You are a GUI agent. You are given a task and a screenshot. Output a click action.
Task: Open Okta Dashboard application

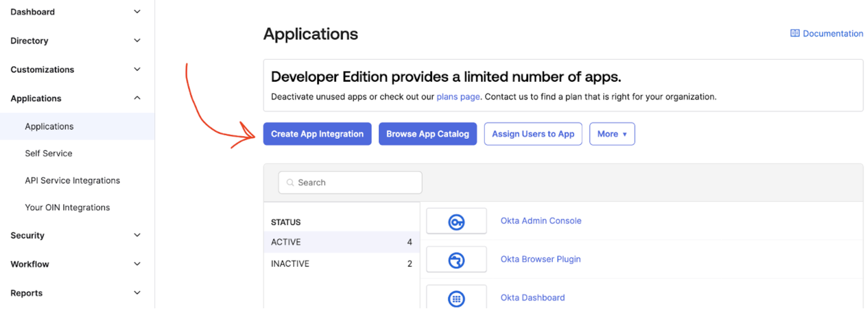pyautogui.click(x=532, y=297)
